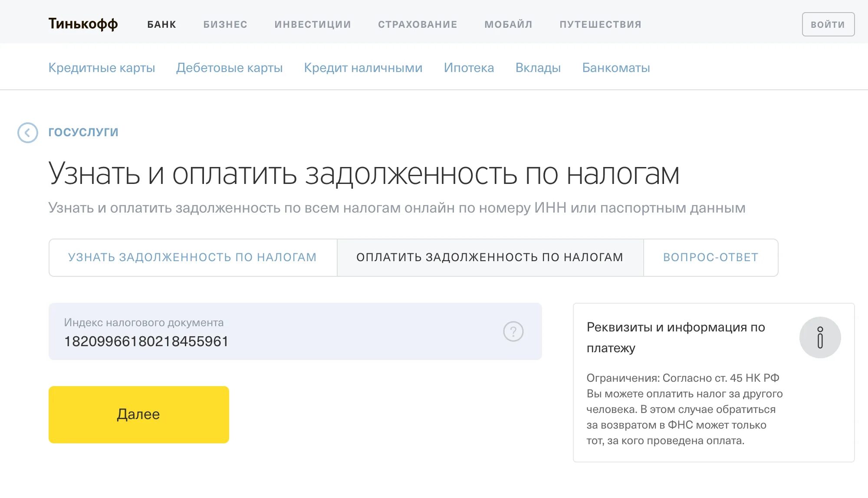Go to Ипотека page
The width and height of the screenshot is (868, 498).
pos(469,68)
